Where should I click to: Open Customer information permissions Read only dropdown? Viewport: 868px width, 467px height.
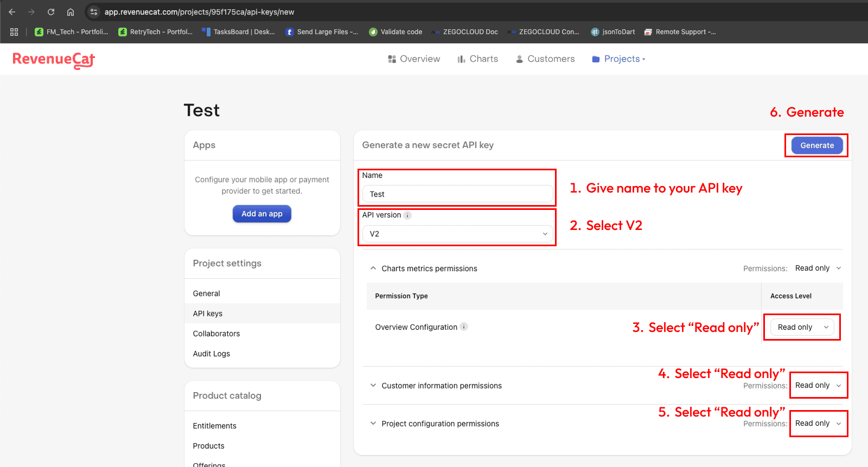coord(818,386)
